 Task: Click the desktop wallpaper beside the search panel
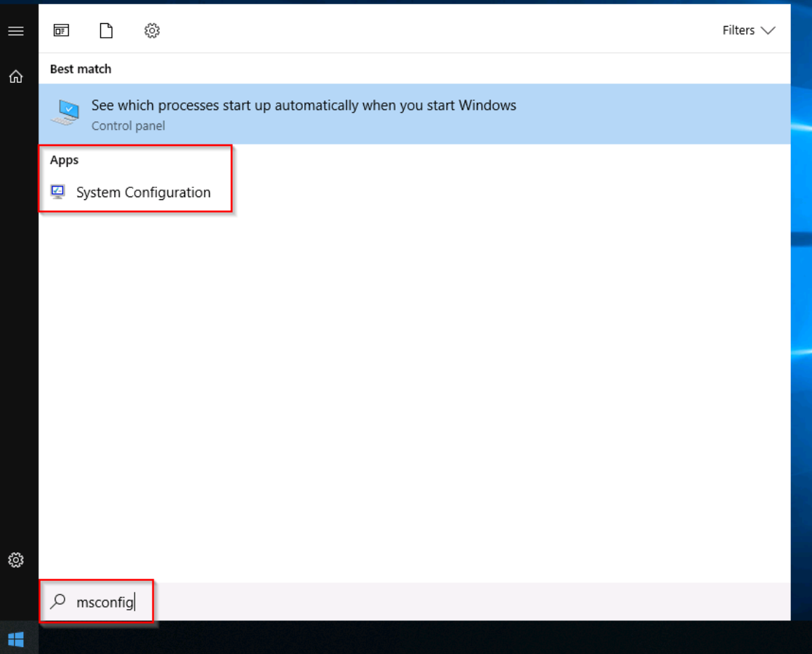point(801,281)
